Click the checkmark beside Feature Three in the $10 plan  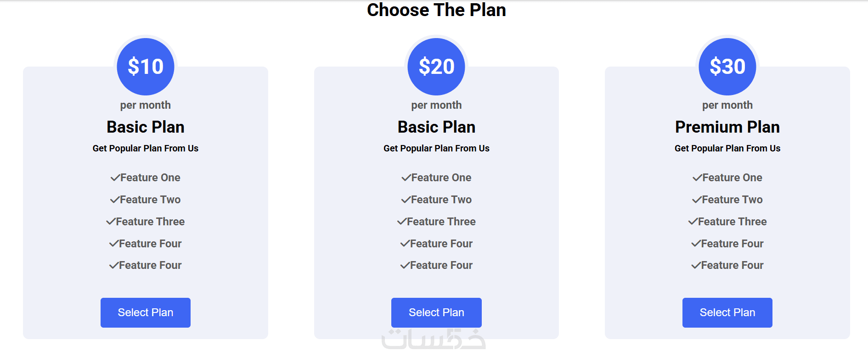pos(111,222)
